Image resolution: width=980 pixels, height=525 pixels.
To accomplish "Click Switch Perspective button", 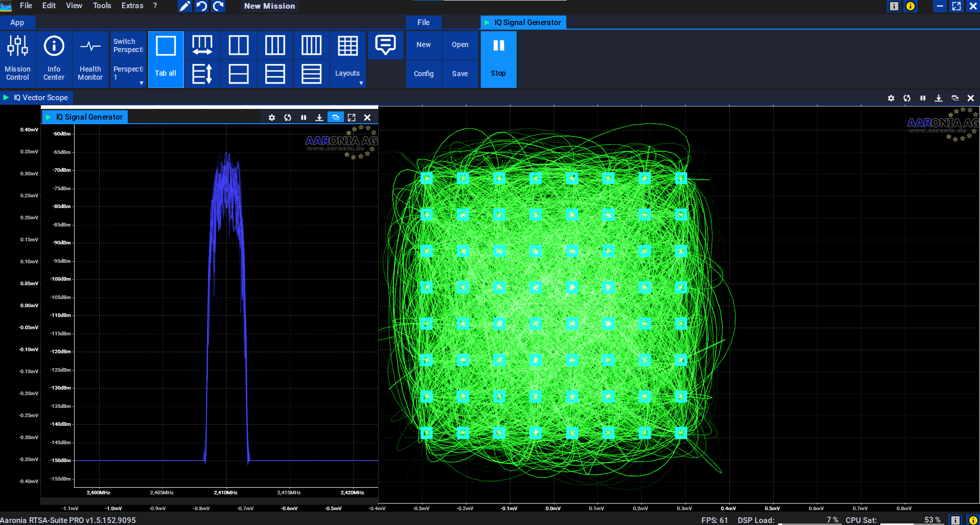I will coord(128,45).
